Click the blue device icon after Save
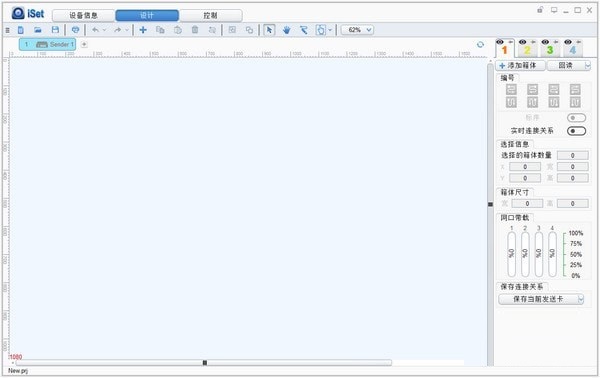This screenshot has height=378, width=600. (75, 30)
